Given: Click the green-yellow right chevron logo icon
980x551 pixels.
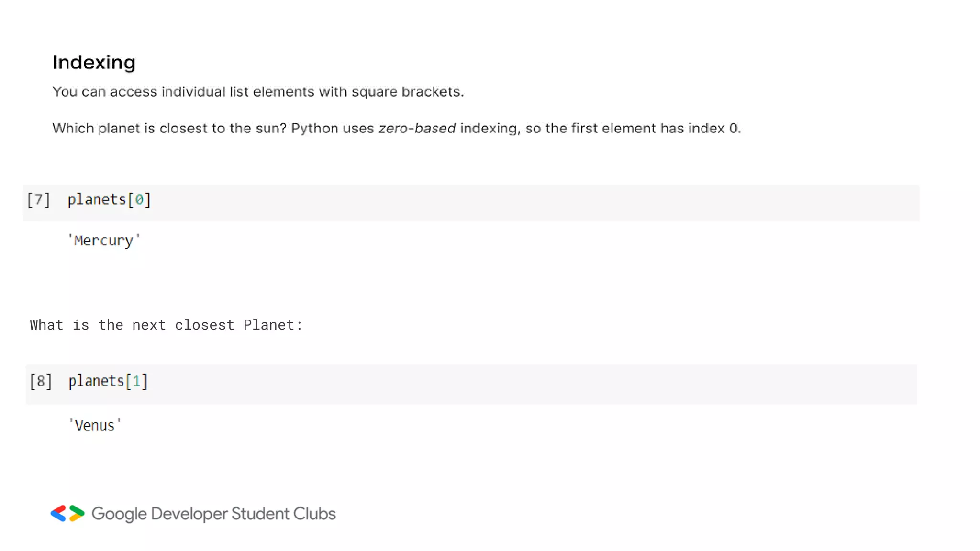Looking at the screenshot, I should point(77,513).
